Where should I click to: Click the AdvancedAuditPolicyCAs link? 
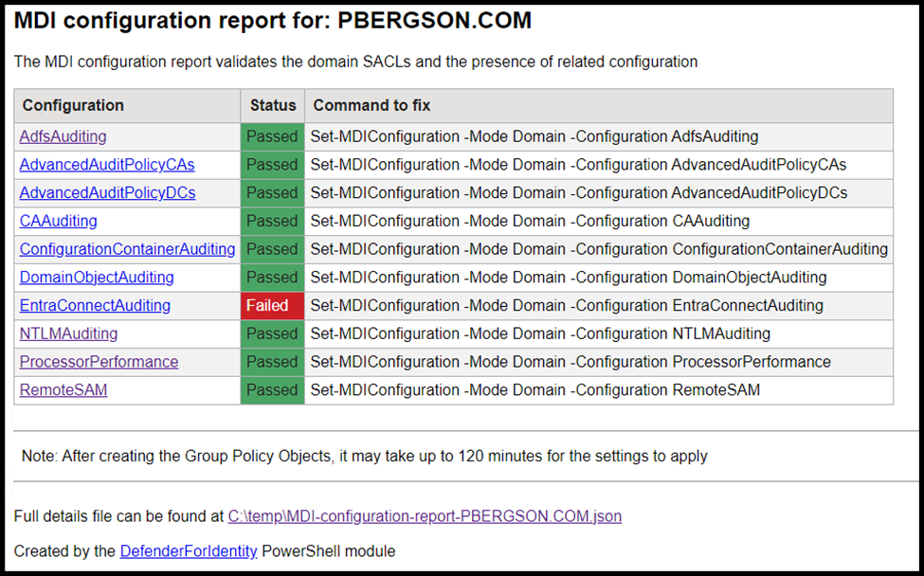coord(107,165)
